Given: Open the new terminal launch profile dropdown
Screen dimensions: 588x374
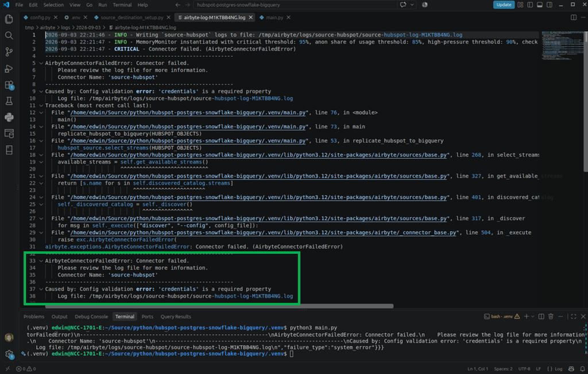Looking at the screenshot, I should [x=532, y=316].
